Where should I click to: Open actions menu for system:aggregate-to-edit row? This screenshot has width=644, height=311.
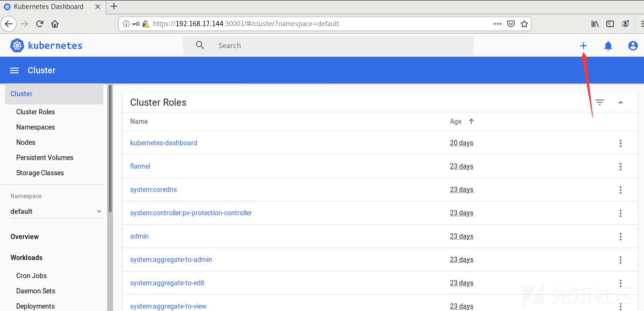click(621, 283)
